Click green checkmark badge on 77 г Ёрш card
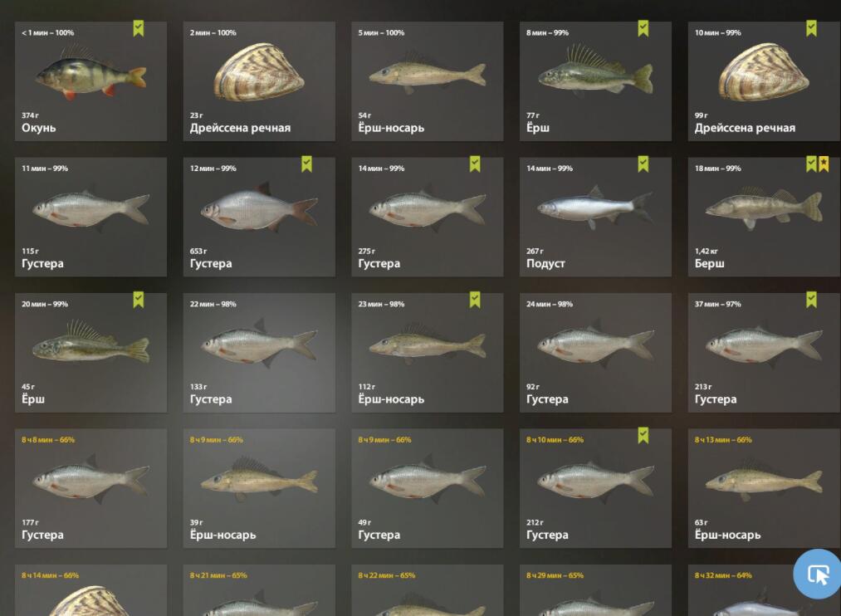Screen dimensions: 841x616 pyautogui.click(x=643, y=28)
